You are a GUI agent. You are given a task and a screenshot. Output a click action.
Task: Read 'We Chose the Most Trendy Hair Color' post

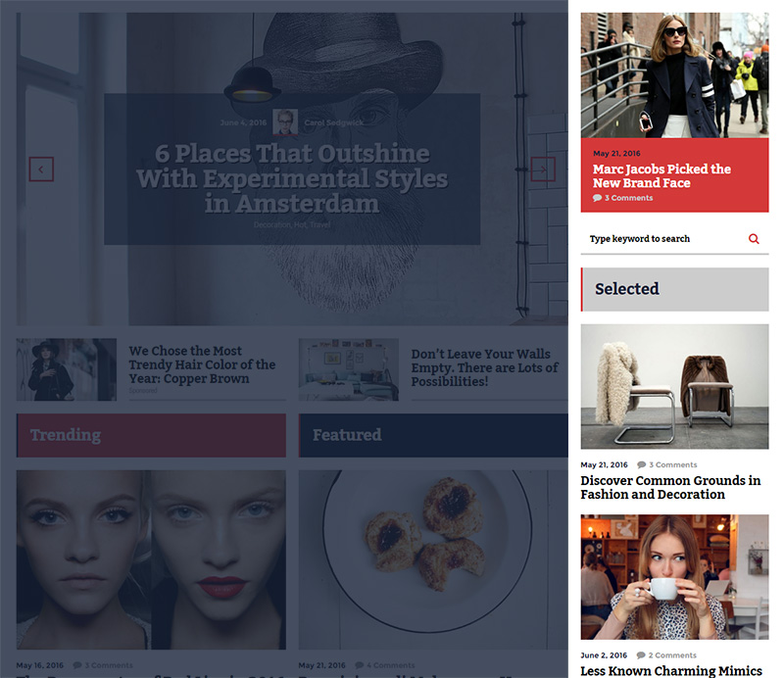[202, 364]
